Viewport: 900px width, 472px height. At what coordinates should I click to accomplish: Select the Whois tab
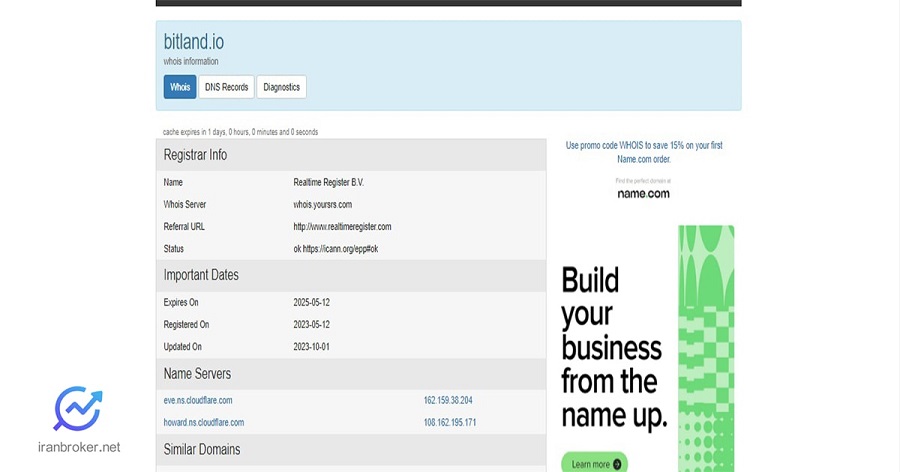[x=180, y=87]
